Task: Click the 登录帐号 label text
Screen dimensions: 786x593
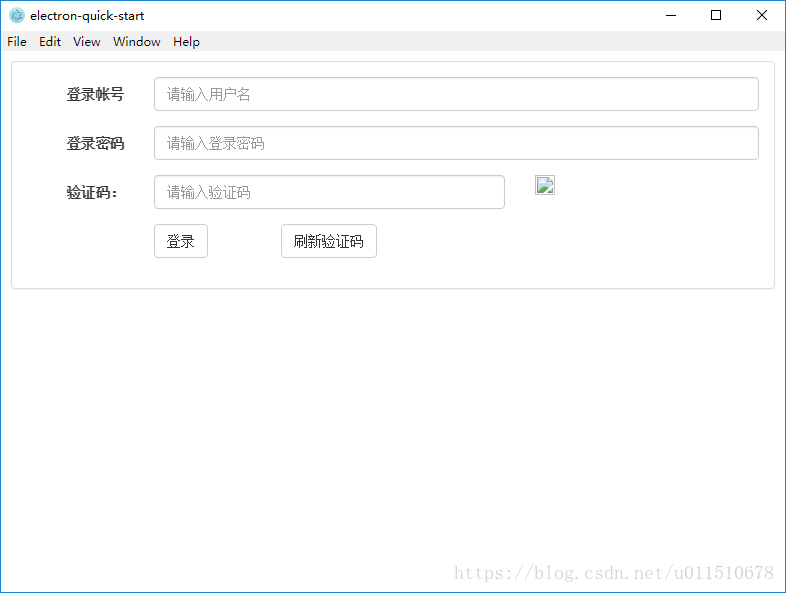Action: (95, 94)
